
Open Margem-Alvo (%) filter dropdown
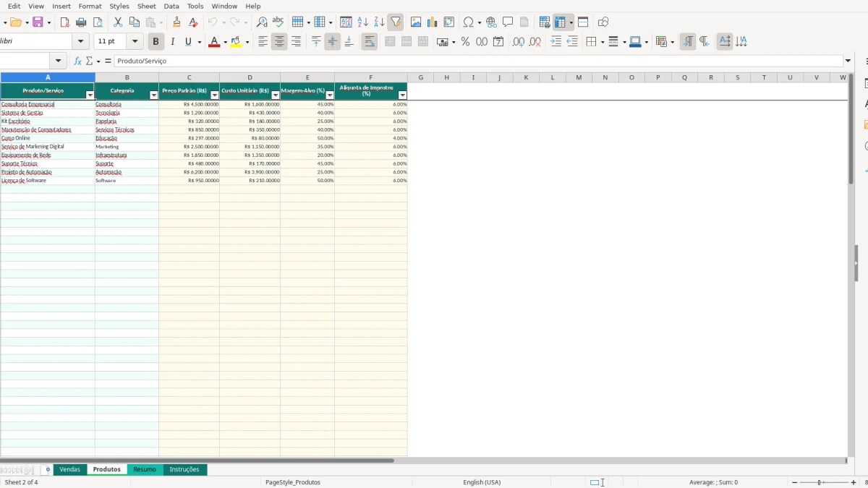(x=329, y=95)
